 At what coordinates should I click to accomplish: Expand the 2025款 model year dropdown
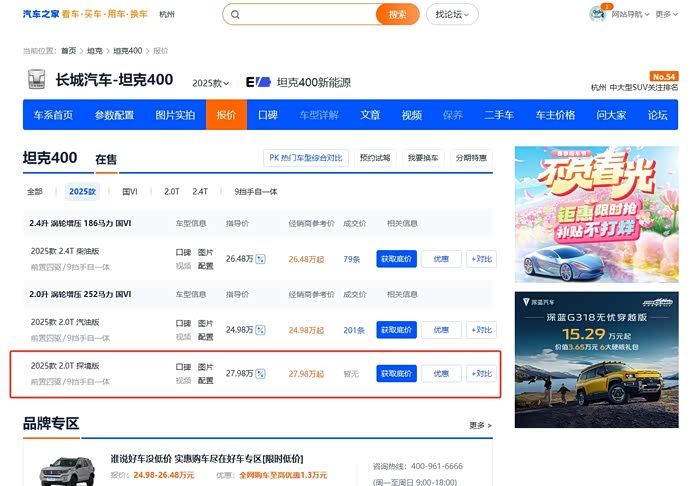(211, 83)
